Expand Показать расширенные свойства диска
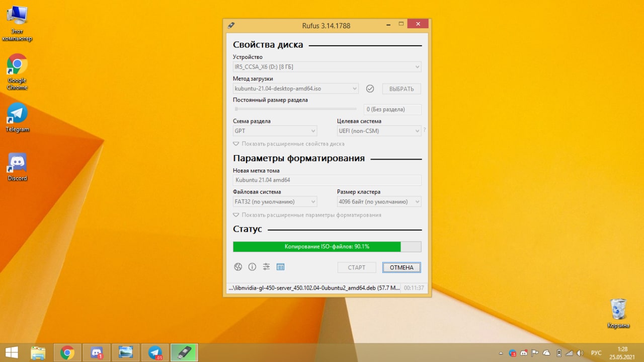 [289, 143]
